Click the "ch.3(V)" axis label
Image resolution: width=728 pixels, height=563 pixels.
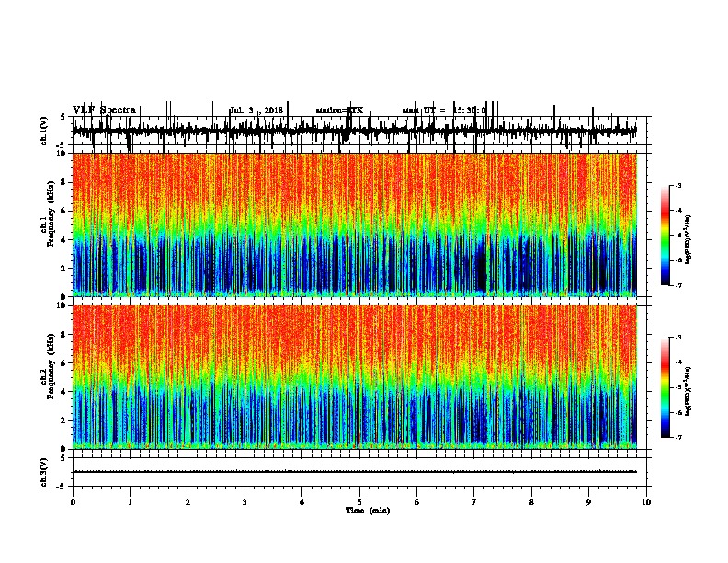43,472
